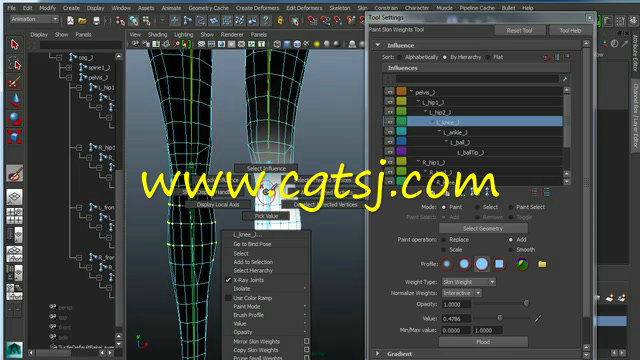The height and width of the screenshot is (360, 640).
Task: Open brush profile file browser folder
Action: [x=542, y=264]
